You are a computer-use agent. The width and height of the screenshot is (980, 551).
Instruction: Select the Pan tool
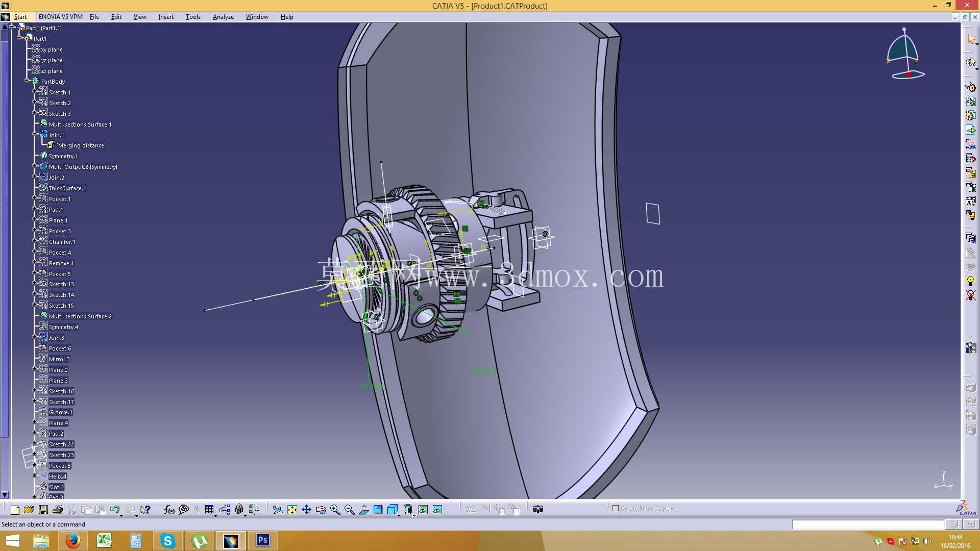point(306,509)
